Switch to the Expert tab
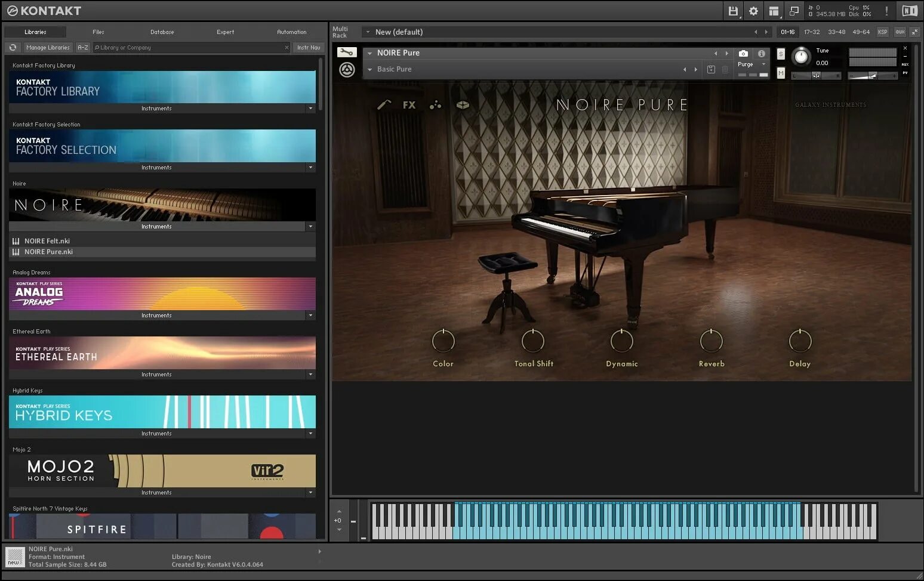Image resolution: width=924 pixels, height=581 pixels. pyautogui.click(x=226, y=32)
